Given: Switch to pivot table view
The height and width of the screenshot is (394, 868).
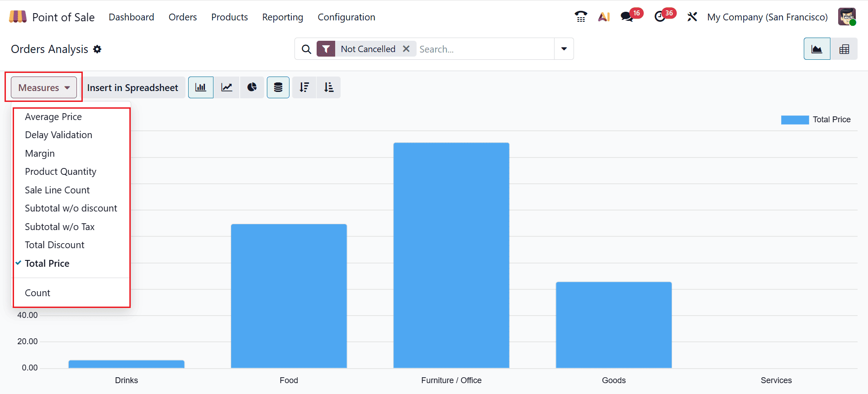Looking at the screenshot, I should [844, 49].
